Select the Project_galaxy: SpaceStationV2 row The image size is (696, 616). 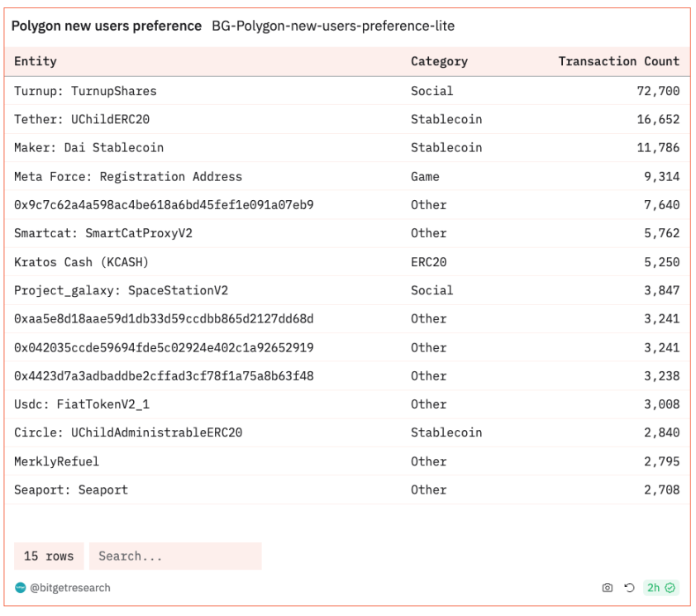click(x=347, y=290)
